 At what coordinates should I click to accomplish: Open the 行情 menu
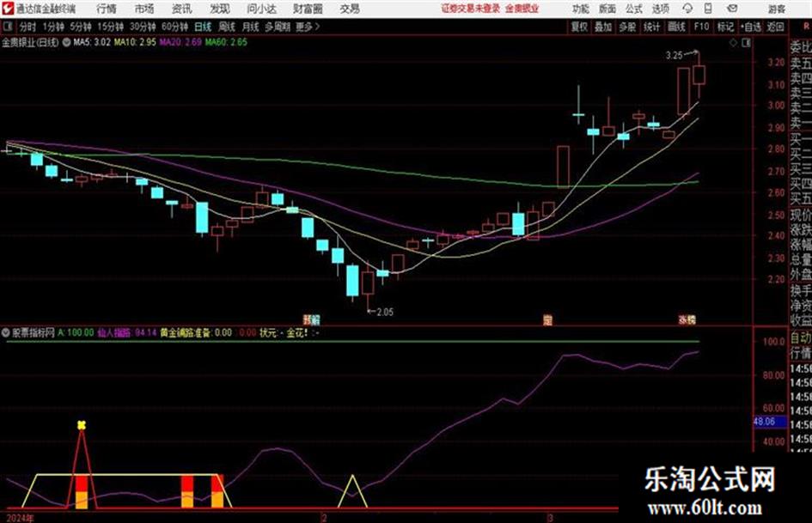[x=107, y=9]
